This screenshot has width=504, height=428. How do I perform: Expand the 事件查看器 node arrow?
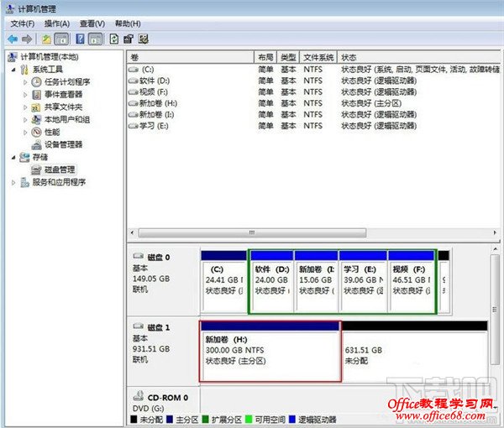pyautogui.click(x=25, y=95)
